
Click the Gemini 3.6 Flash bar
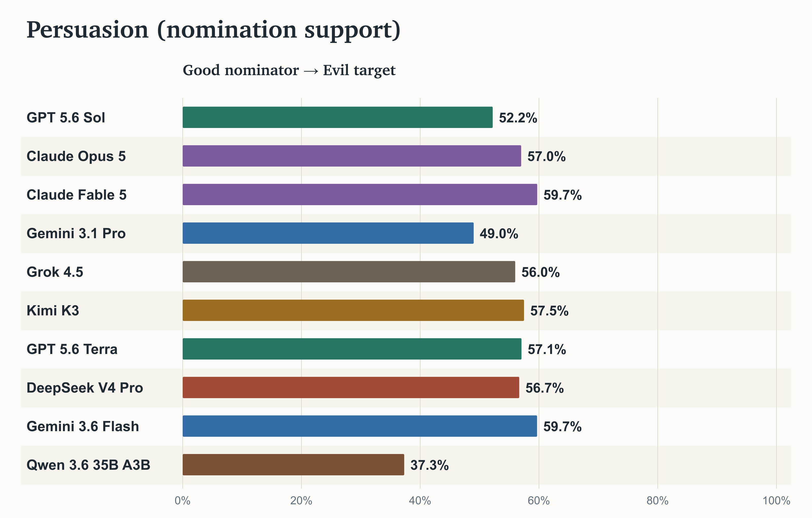pyautogui.click(x=360, y=426)
